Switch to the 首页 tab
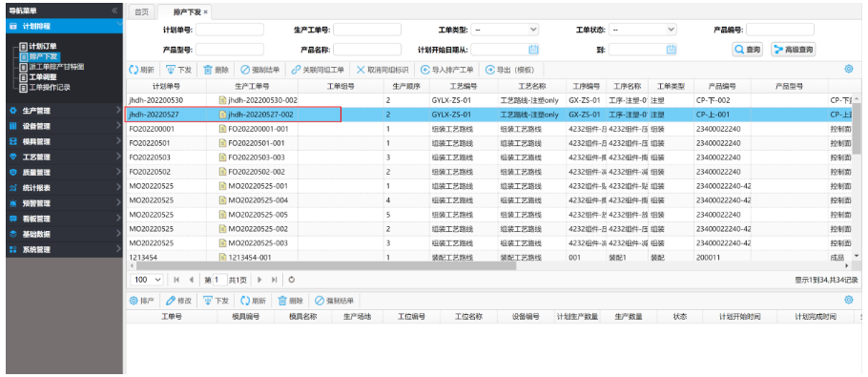The image size is (868, 377). [x=142, y=11]
